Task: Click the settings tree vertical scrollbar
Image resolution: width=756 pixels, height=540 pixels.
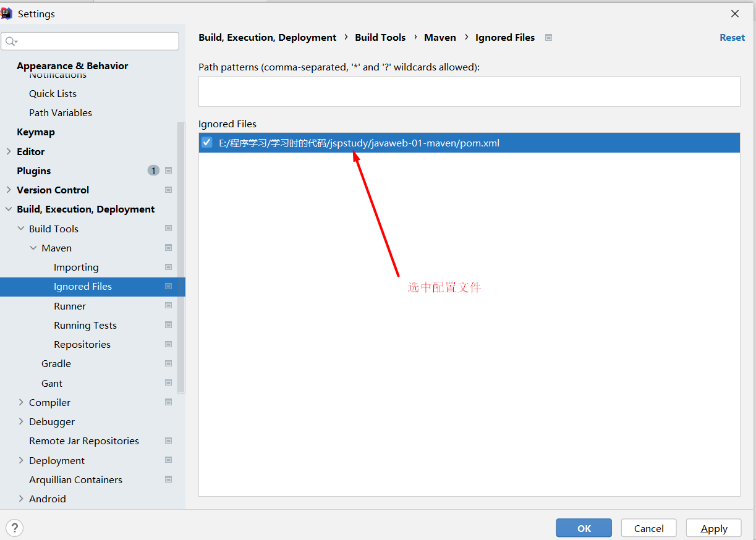Action: [x=181, y=257]
